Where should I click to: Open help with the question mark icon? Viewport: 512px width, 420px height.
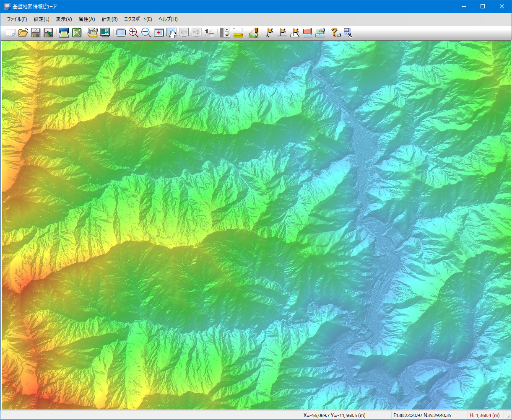pyautogui.click(x=335, y=32)
